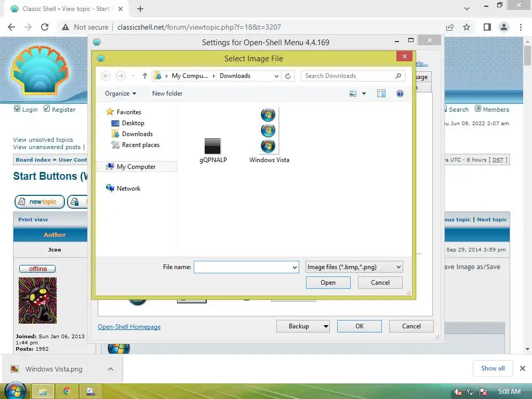This screenshot has height=399, width=532.
Task: Click the search magnifier in Search Downloads
Action: tap(398, 76)
